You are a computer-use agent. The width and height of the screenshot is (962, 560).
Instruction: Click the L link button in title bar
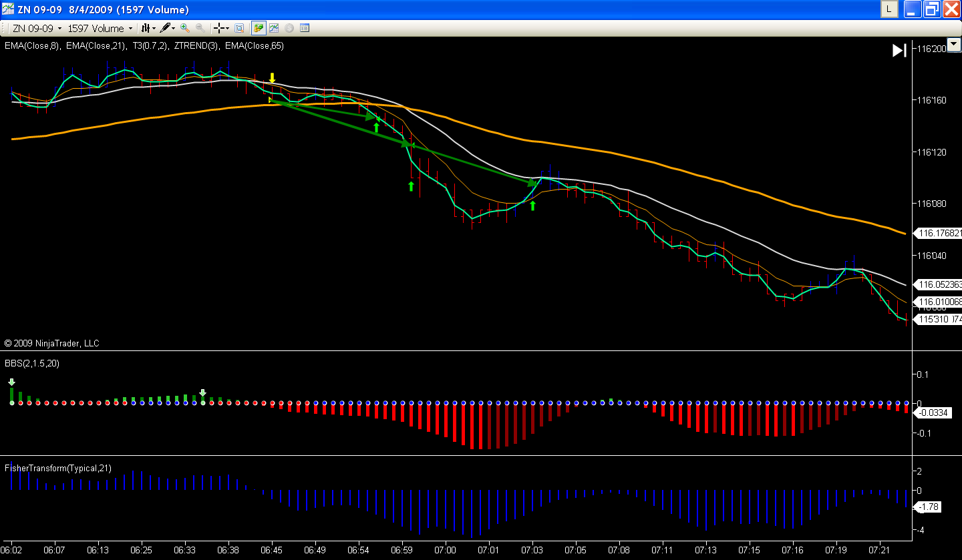coord(889,9)
